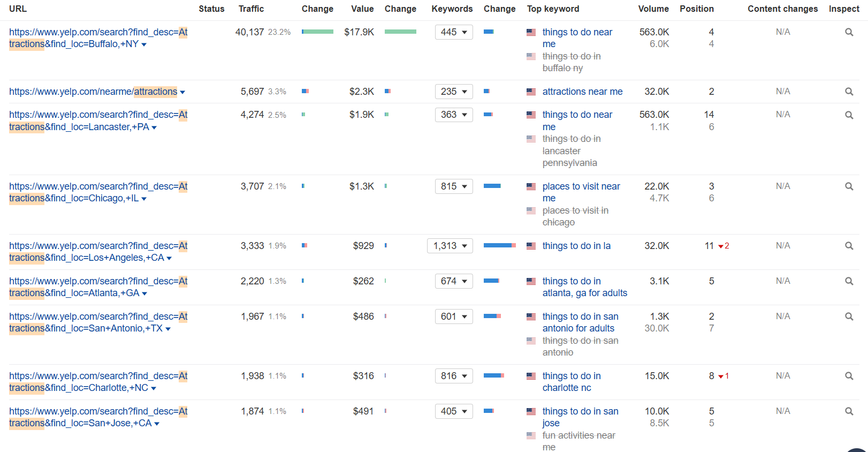868x452 pixels.
Task: Click green traffic change bar for Buffalo row
Action: pyautogui.click(x=317, y=32)
